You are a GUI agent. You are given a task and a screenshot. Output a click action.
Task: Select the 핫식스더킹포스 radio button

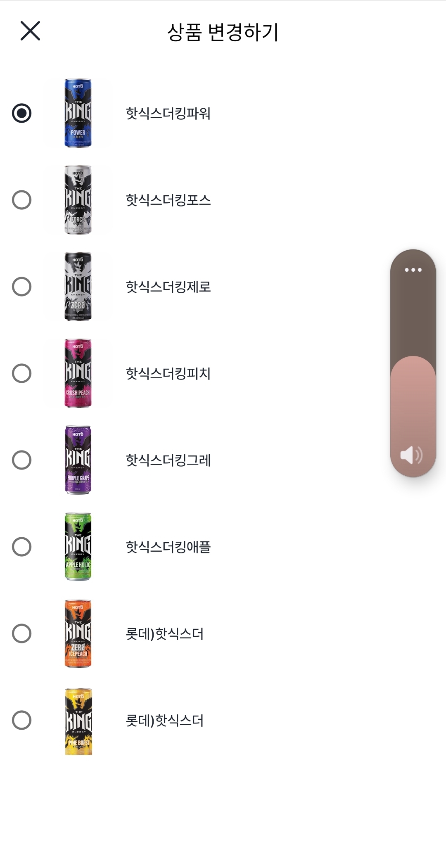(22, 200)
